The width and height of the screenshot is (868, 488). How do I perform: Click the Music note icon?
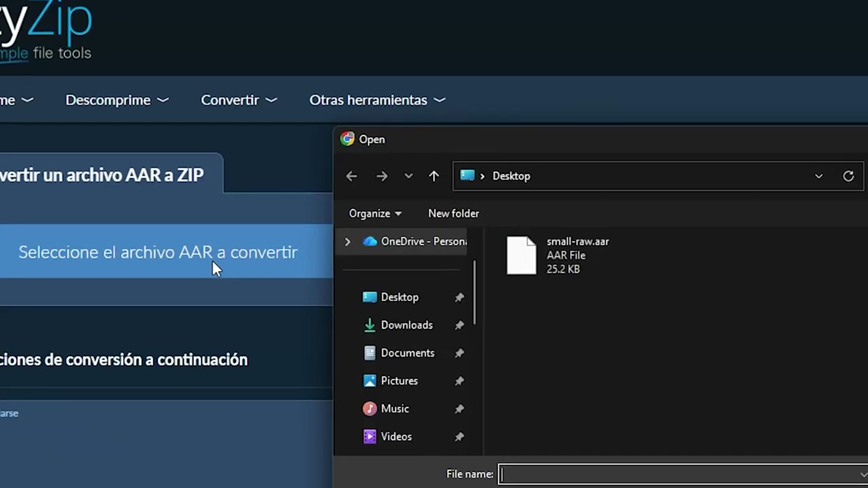369,408
